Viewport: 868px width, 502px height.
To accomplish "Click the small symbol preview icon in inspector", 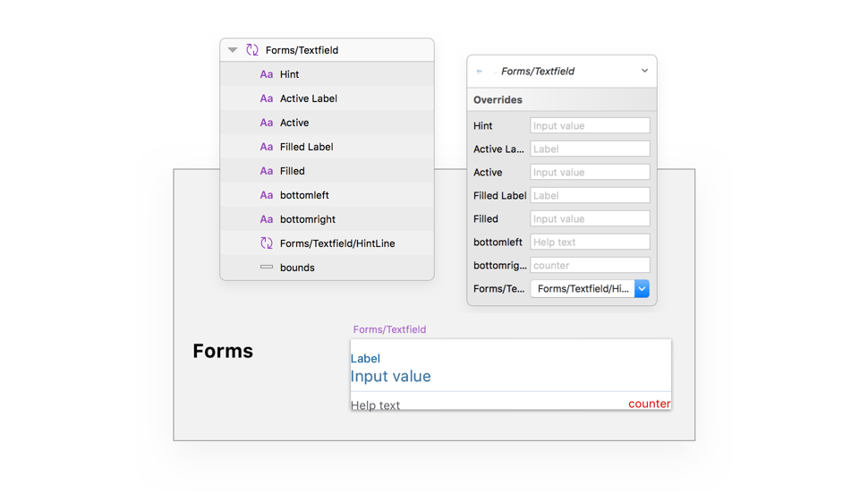I will (x=480, y=71).
